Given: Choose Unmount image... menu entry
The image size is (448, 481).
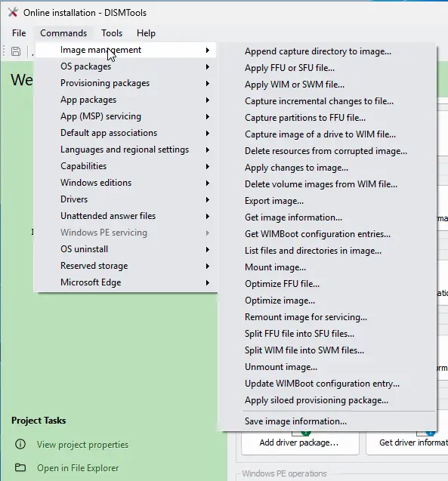Looking at the screenshot, I should [x=281, y=367].
